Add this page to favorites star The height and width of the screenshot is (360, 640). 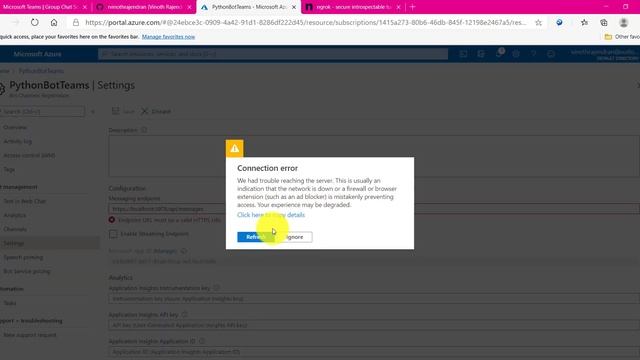tap(538, 23)
